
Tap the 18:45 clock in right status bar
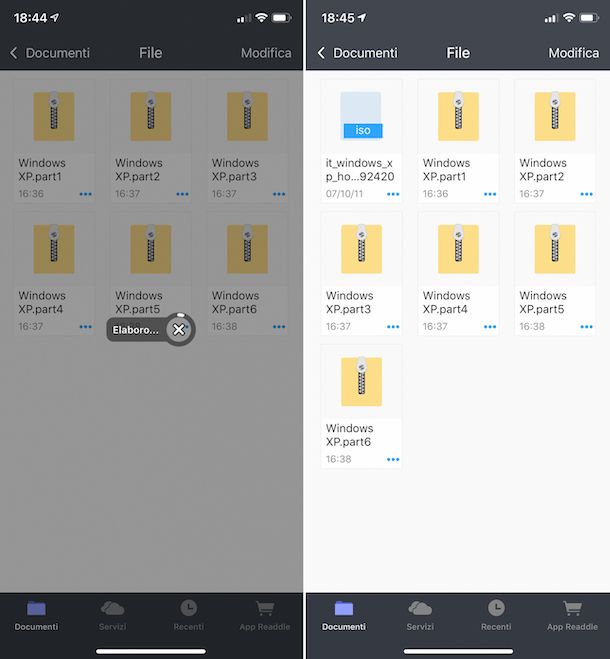[x=338, y=18]
